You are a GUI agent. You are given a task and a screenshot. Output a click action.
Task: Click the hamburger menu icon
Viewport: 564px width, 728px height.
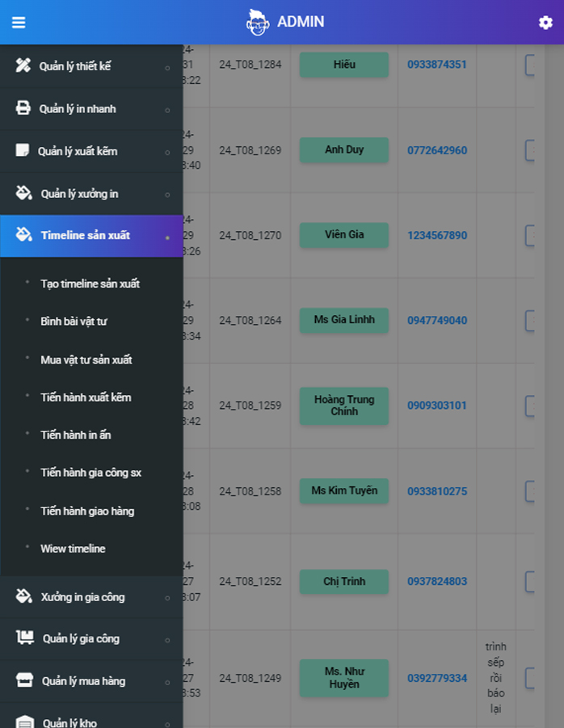tap(19, 23)
